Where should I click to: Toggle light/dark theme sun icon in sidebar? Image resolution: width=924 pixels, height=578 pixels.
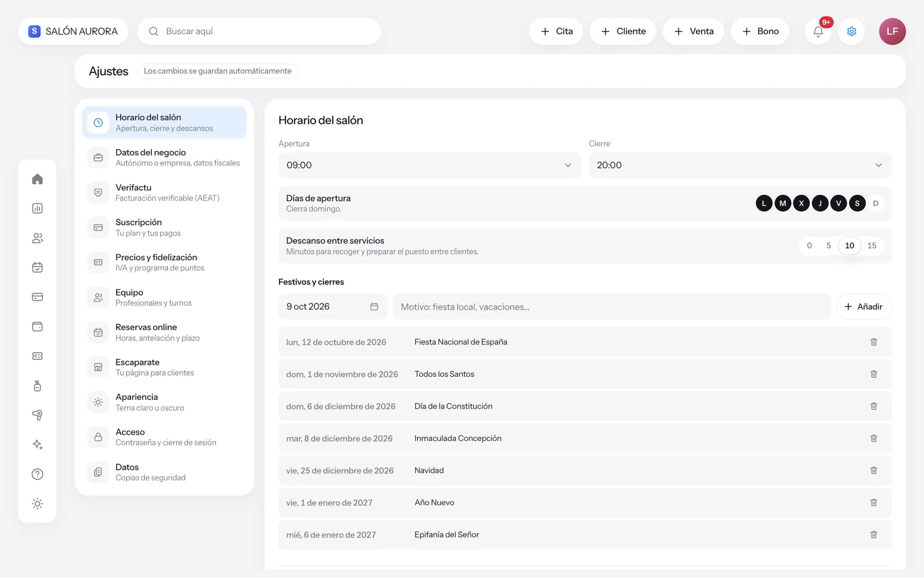click(38, 503)
